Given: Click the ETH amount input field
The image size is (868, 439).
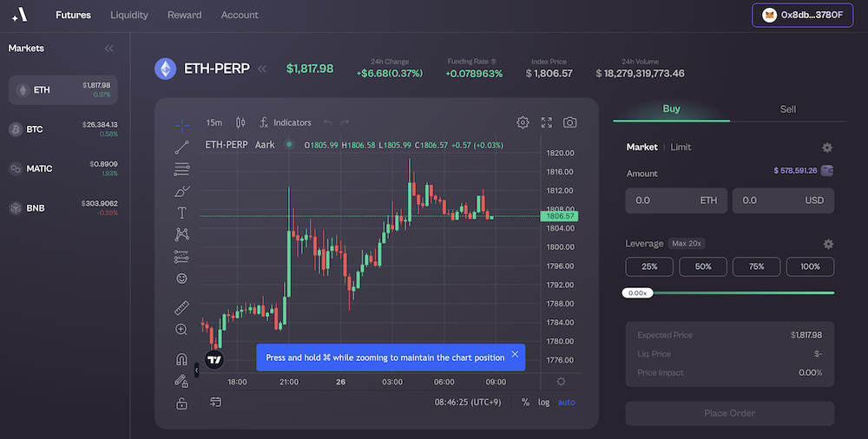Looking at the screenshot, I should point(676,200).
